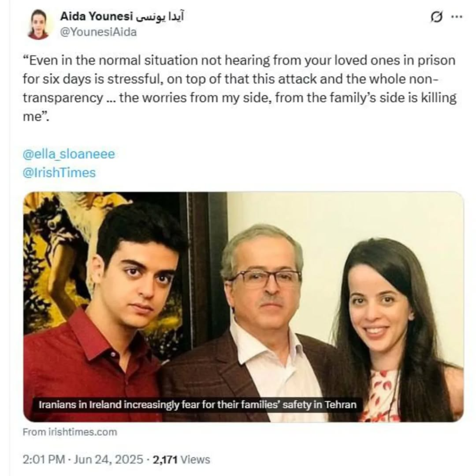The height and width of the screenshot is (476, 476).
Task: Open the @ella_sloaneee mention
Action: (x=69, y=154)
